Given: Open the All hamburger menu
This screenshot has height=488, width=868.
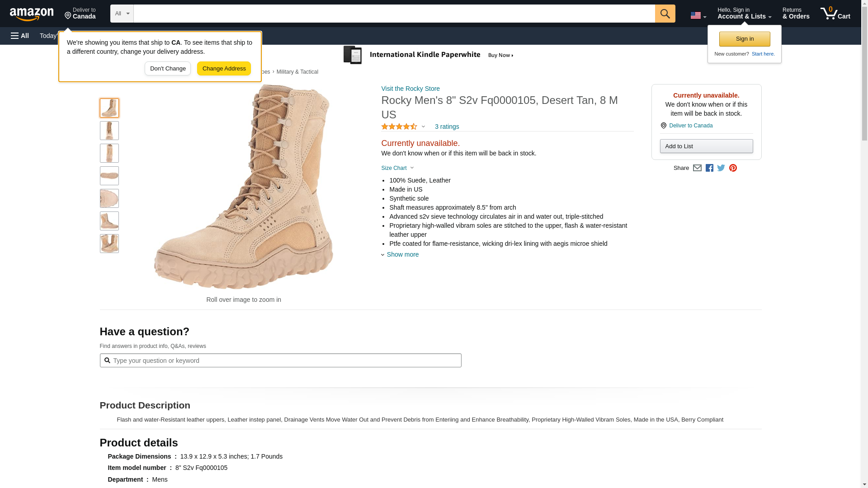Looking at the screenshot, I should [x=20, y=36].
